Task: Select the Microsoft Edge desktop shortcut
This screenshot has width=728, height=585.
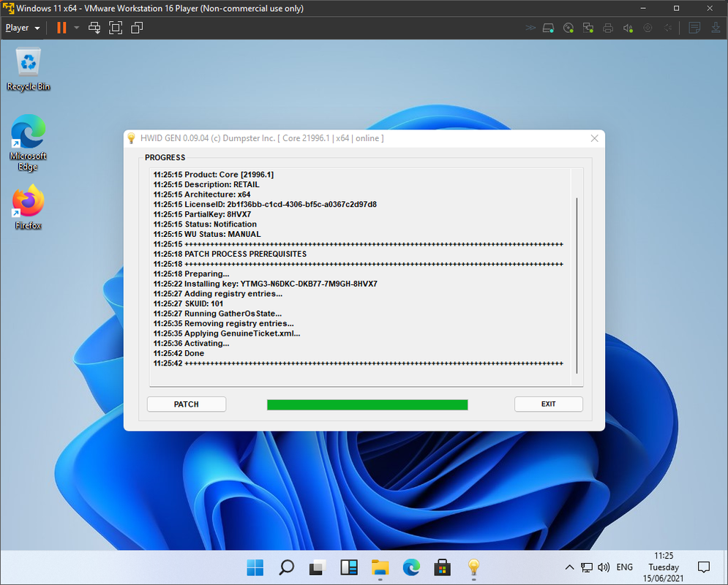Action: pyautogui.click(x=29, y=143)
